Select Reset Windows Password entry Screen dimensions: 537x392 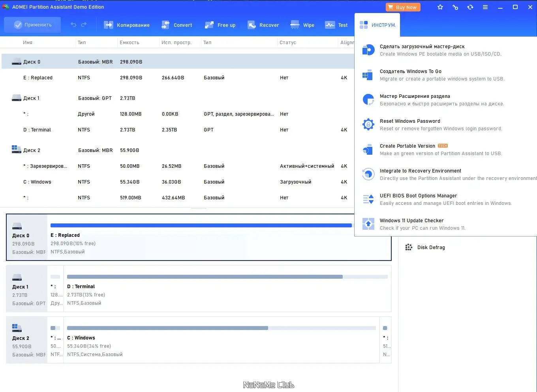[x=445, y=125]
